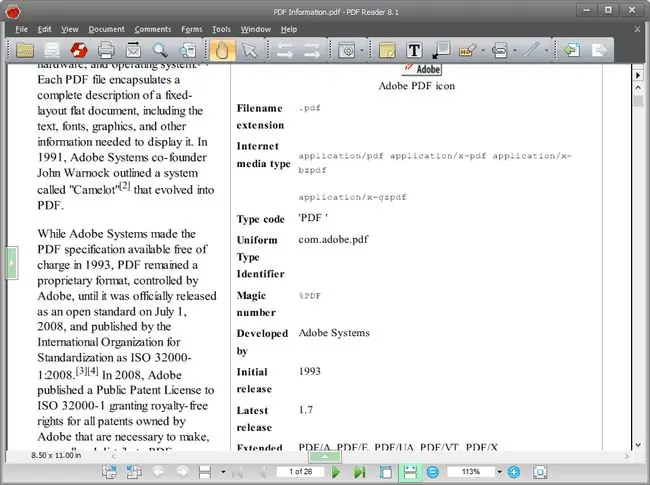The image size is (650, 485).
Task: Expand the left side navigation panel tab
Action: pos(12,263)
